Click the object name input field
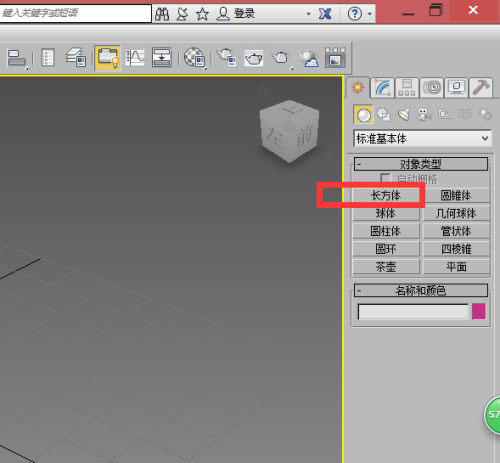 point(413,312)
